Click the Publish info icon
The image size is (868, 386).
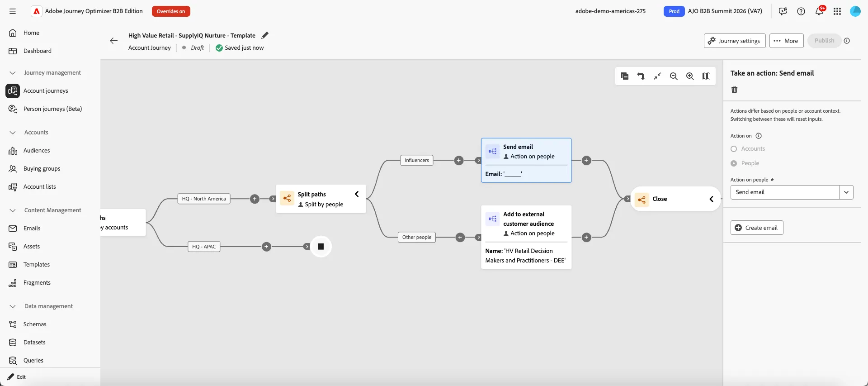pos(847,41)
